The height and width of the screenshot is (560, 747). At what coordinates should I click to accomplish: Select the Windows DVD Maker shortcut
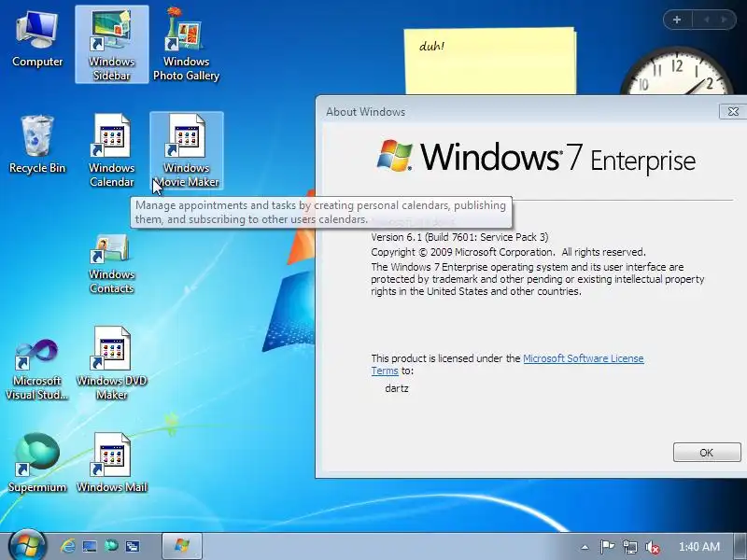pos(111,364)
